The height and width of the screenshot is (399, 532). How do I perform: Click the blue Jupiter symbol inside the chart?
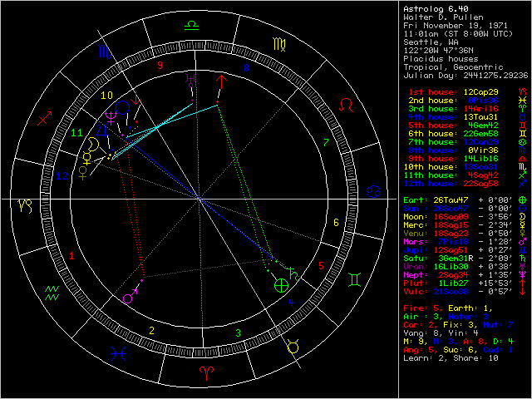[x=101, y=130]
